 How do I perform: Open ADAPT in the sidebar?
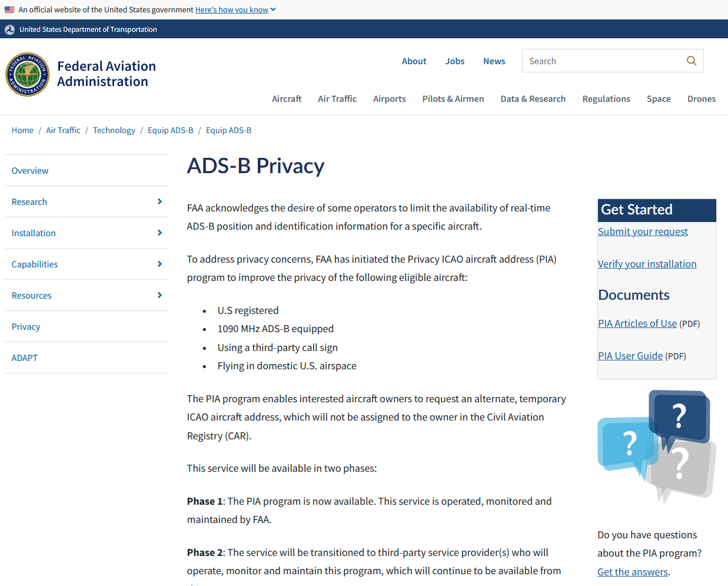click(x=25, y=358)
